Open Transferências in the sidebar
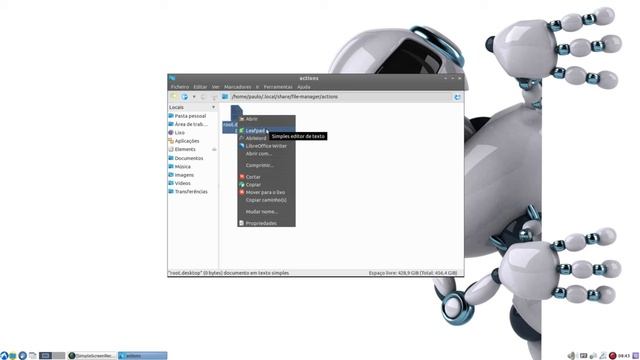640x360 pixels. (x=192, y=191)
